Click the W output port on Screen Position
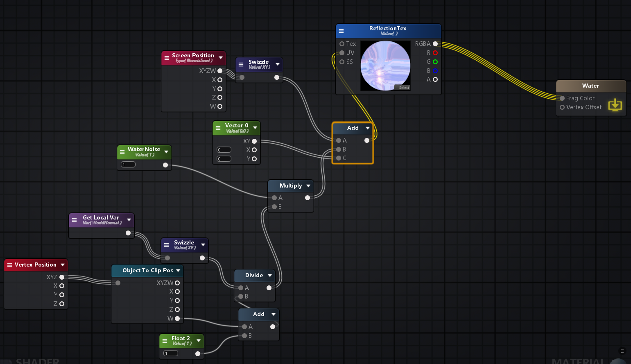 (x=220, y=106)
